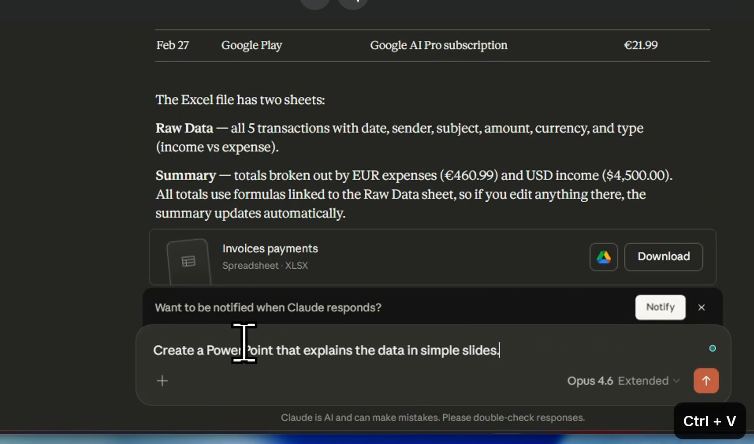Click into the message text input field
The width and height of the screenshot is (754, 444).
pos(400,351)
